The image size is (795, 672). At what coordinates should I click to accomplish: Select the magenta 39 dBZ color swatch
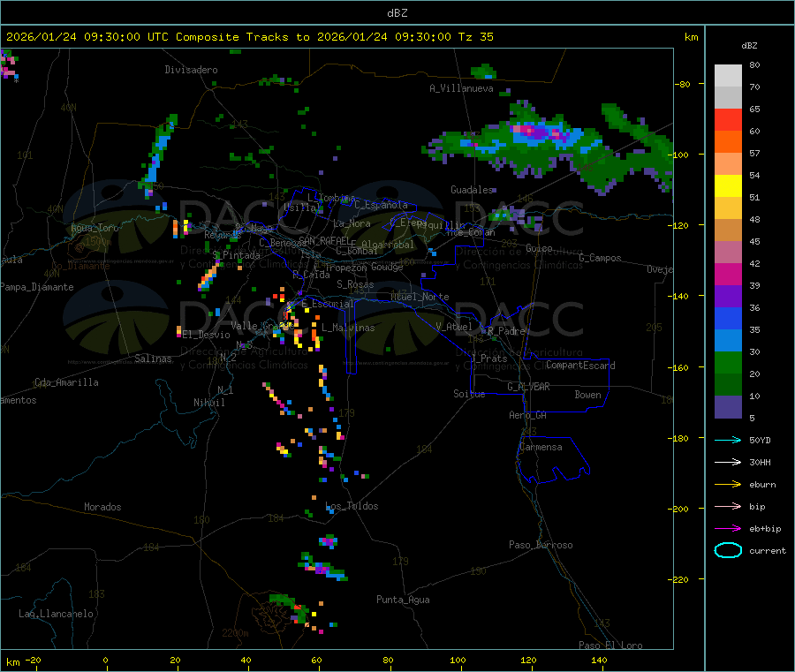(728, 274)
